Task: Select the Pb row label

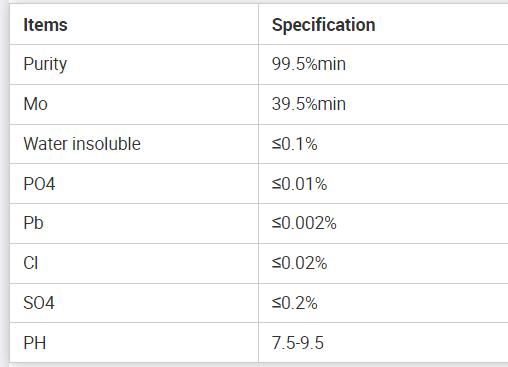Action: click(x=33, y=223)
